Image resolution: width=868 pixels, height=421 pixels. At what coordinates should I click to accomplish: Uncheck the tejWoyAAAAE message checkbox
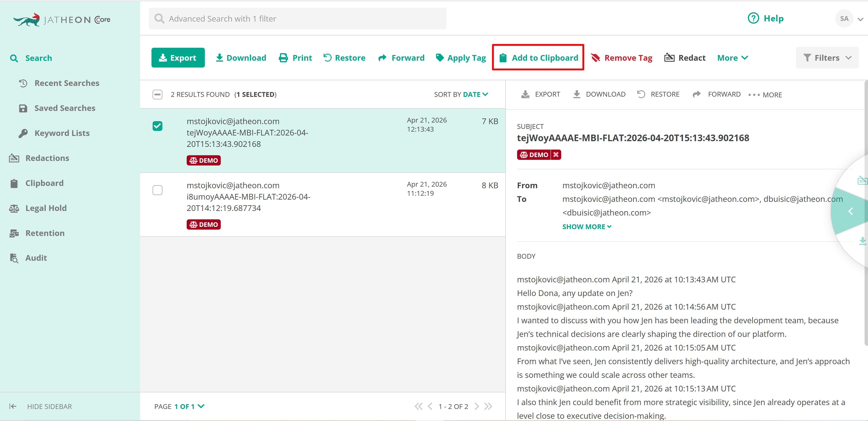click(157, 126)
